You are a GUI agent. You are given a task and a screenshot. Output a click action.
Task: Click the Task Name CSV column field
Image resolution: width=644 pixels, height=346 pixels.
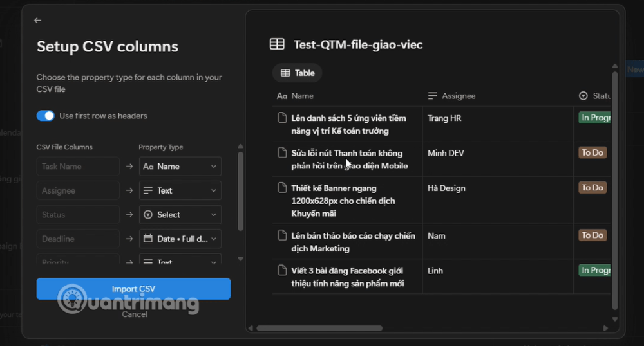click(x=78, y=167)
